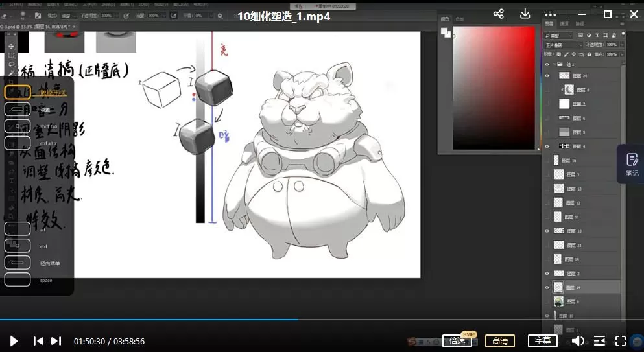Click the 字幕 subtitles button
The height and width of the screenshot is (352, 644).
(x=543, y=341)
